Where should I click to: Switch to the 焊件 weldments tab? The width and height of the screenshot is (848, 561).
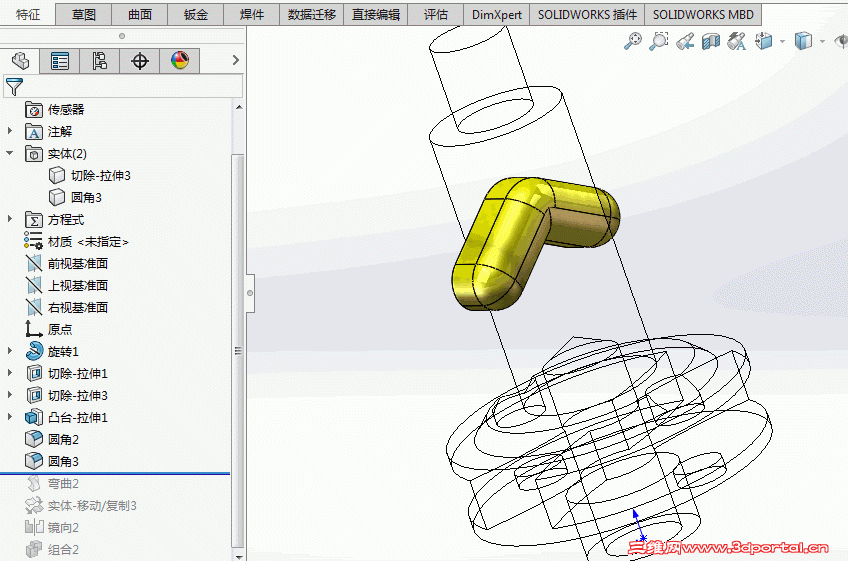point(252,15)
